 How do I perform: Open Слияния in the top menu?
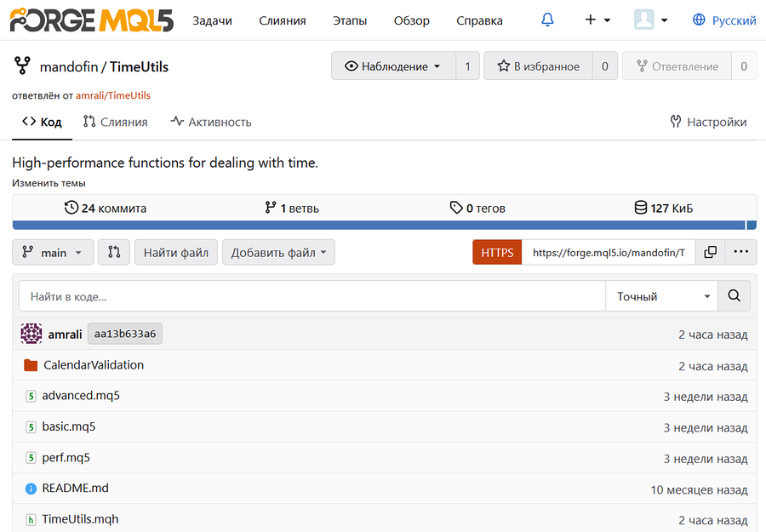pos(283,20)
